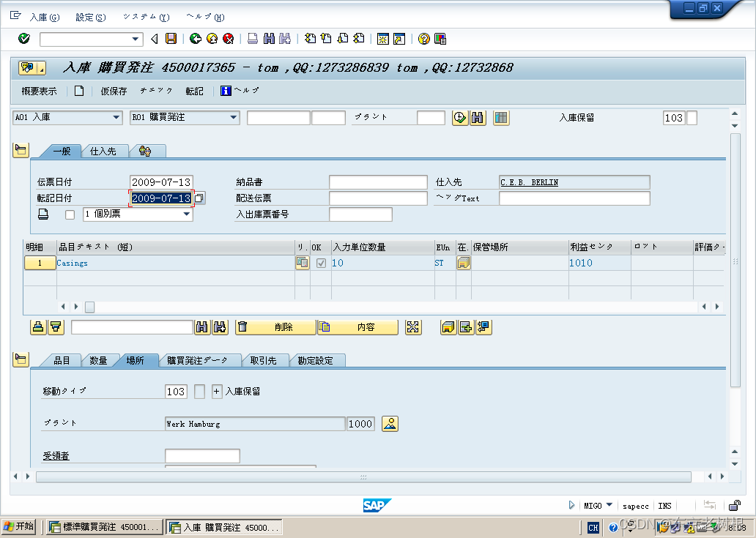Click the red Cancel icon
This screenshot has width=756, height=538.
(x=229, y=39)
